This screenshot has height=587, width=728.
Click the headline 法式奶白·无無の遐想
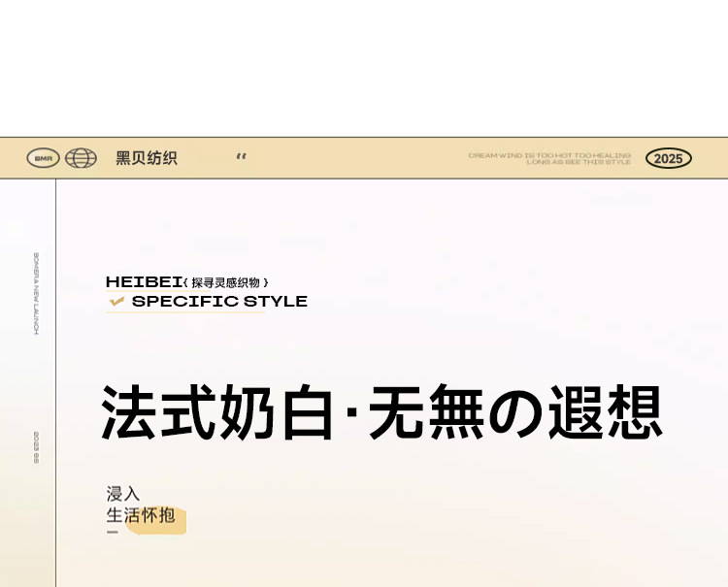pos(381,412)
